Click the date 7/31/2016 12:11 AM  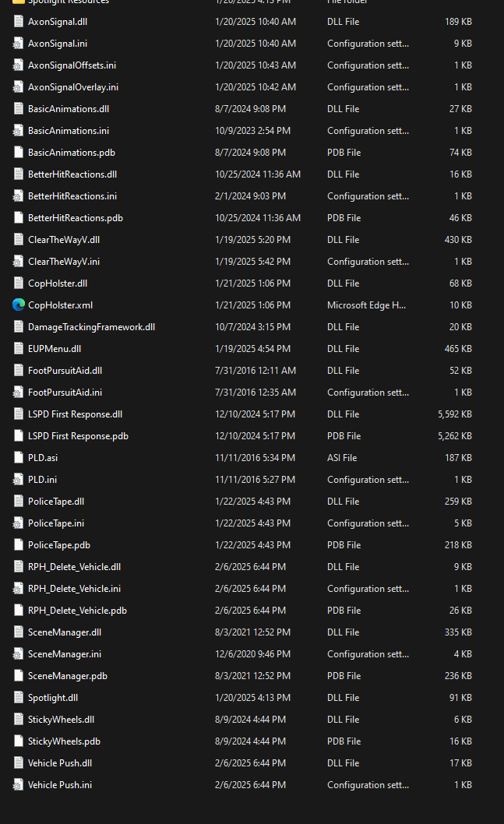pyautogui.click(x=256, y=371)
